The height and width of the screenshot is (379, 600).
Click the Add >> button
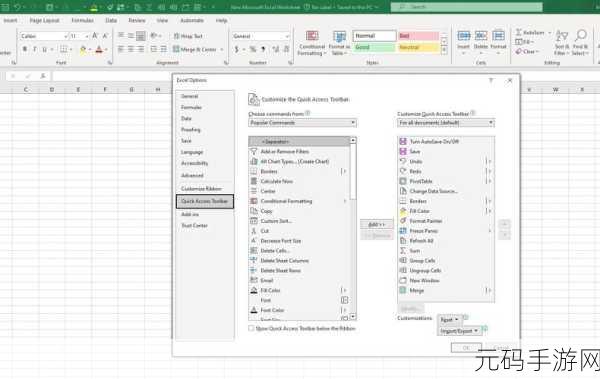[x=377, y=224]
